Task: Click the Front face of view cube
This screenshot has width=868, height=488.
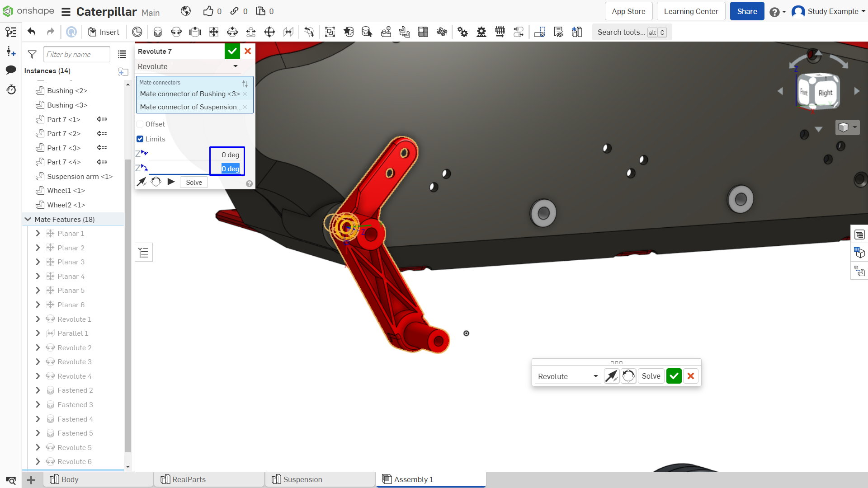Action: 804,92
